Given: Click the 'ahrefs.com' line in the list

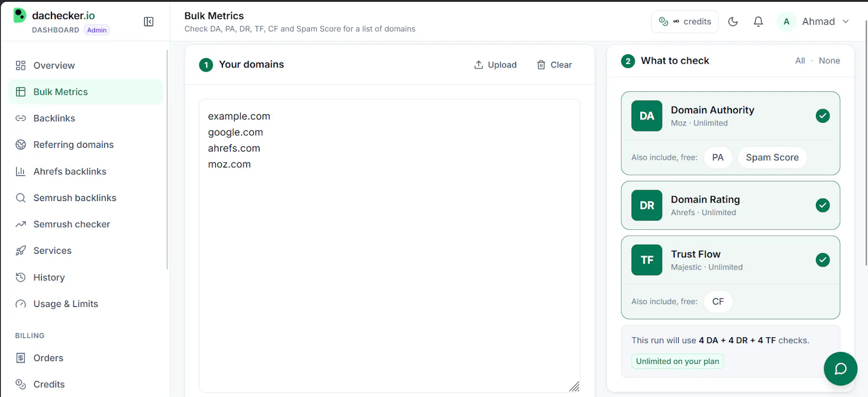Looking at the screenshot, I should 234,148.
